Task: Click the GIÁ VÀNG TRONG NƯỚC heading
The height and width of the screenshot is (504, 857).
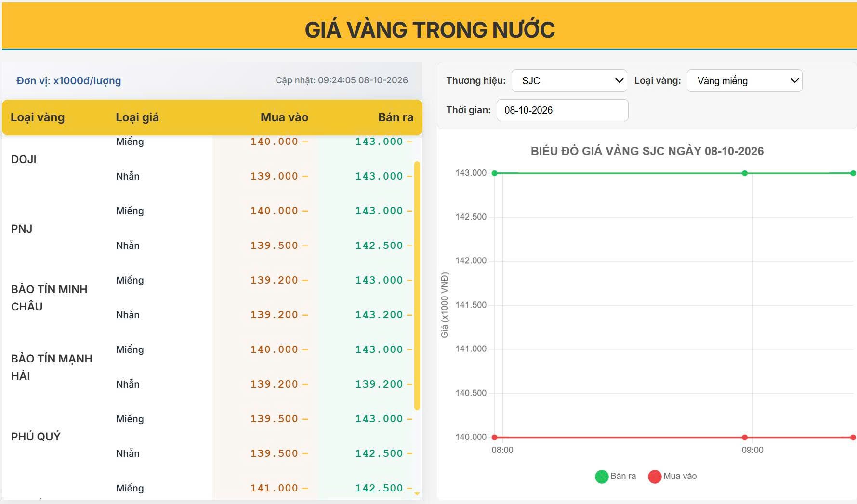Action: coord(430,30)
